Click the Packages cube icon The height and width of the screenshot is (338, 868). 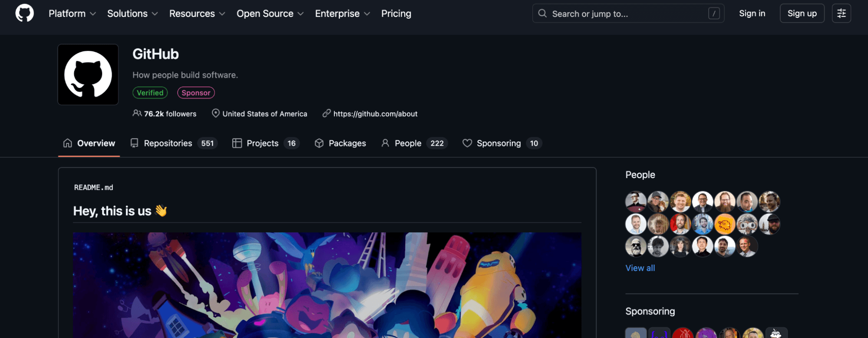point(319,143)
